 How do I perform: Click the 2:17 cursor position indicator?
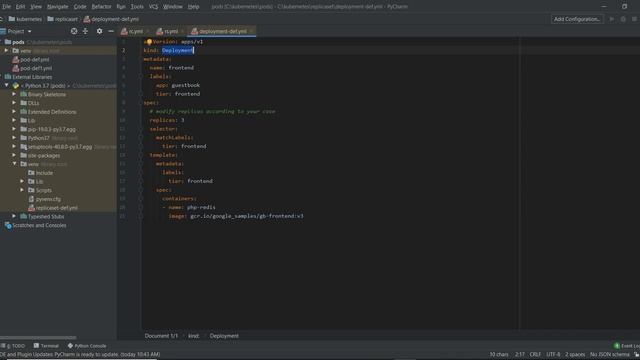click(520, 354)
